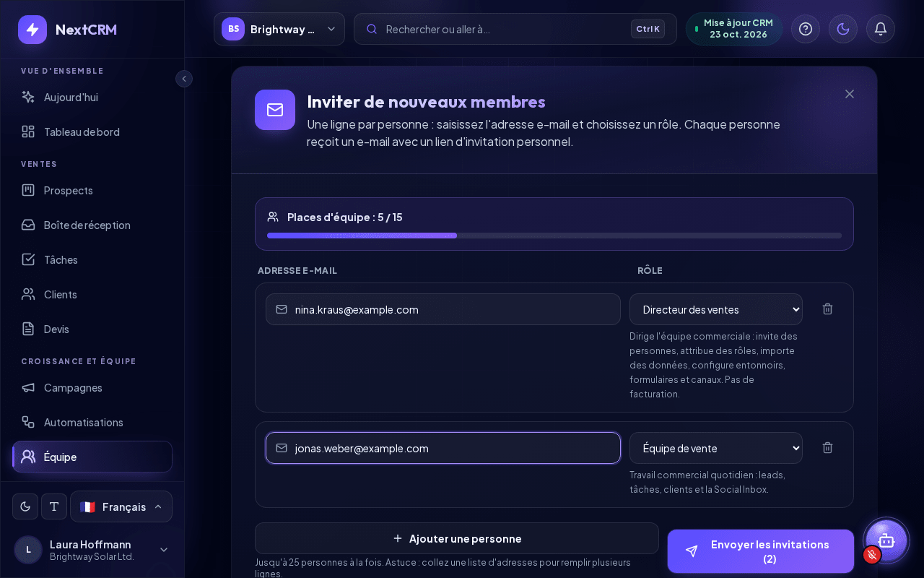
Task: Open the Français language selector
Action: [121, 506]
